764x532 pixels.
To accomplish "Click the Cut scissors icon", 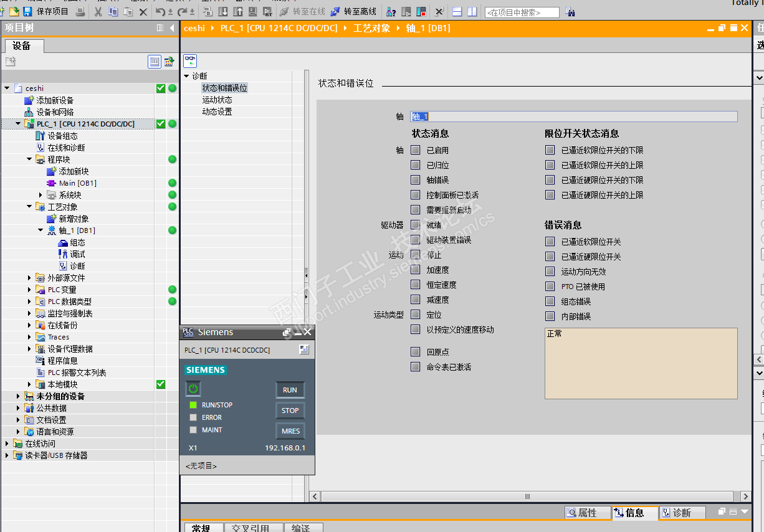I will (x=98, y=12).
